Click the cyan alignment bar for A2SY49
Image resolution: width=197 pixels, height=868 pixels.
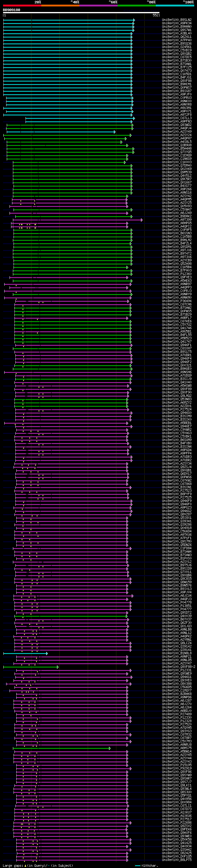(61, 132)
